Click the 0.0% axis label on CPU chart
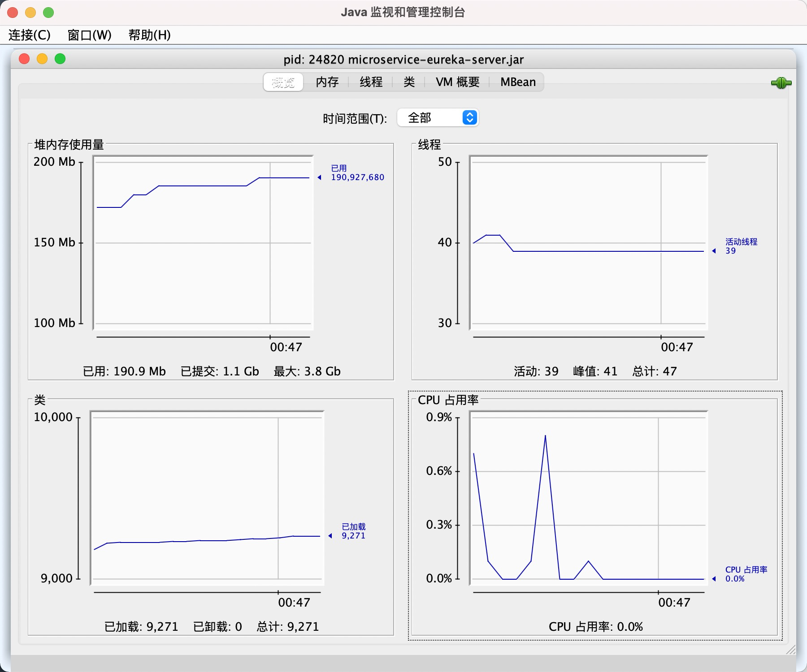The width and height of the screenshot is (807, 672). (x=439, y=578)
